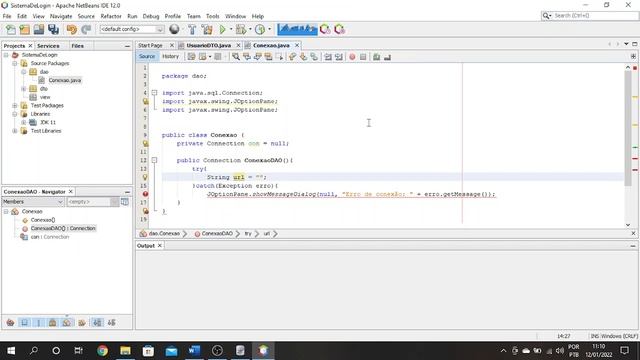Toggle Rectangular Selection in editor toolbar
This screenshot has height=360, width=640.
[x=280, y=57]
